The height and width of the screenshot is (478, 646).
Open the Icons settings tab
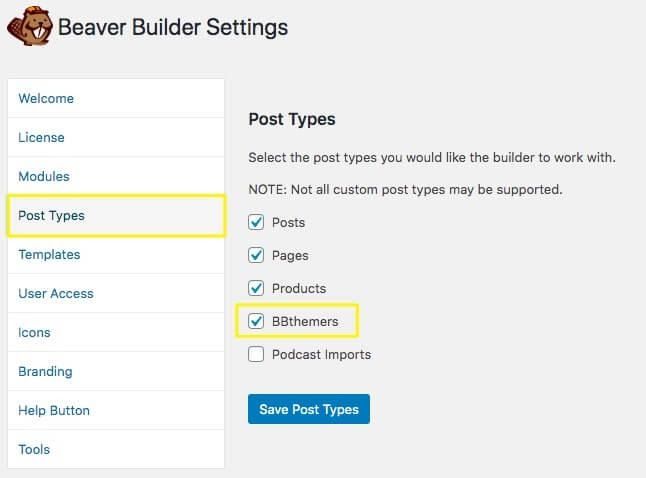[116, 333]
